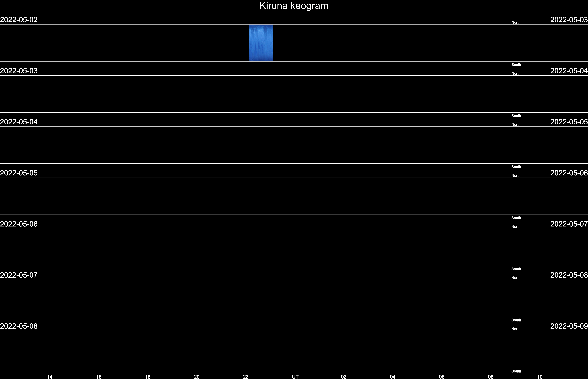Viewport: 588px width, 379px height.
Task: Click the "16" hour axis label
Action: [x=99, y=377]
